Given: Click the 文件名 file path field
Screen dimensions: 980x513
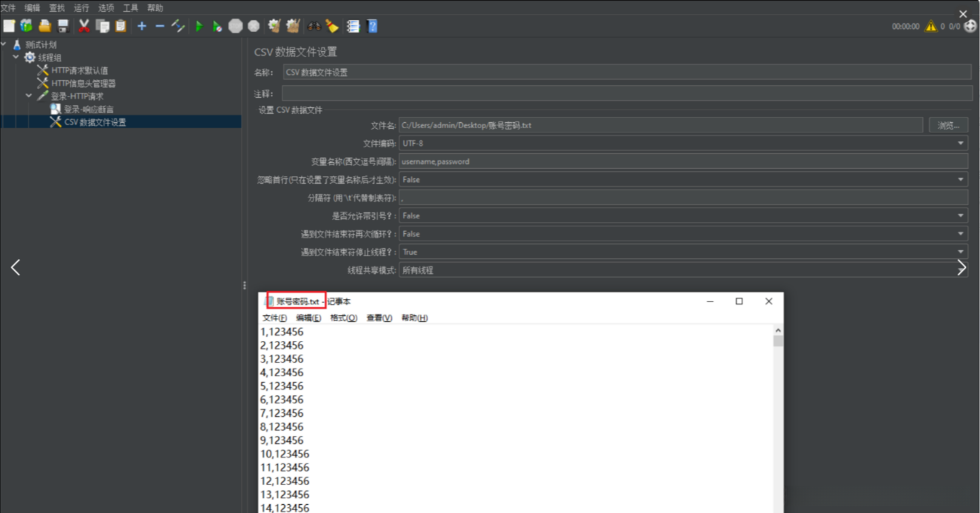Looking at the screenshot, I should pos(661,125).
